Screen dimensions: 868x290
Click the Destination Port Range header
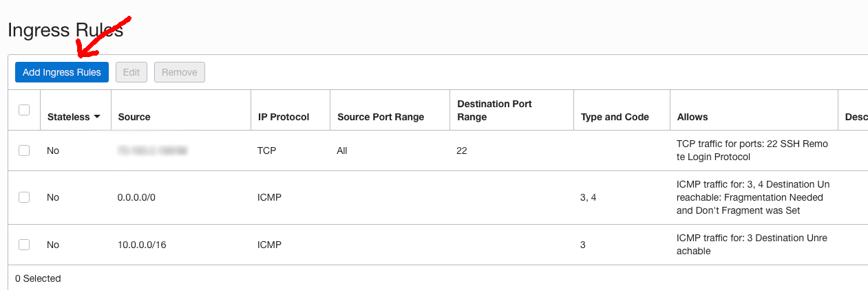(x=494, y=110)
